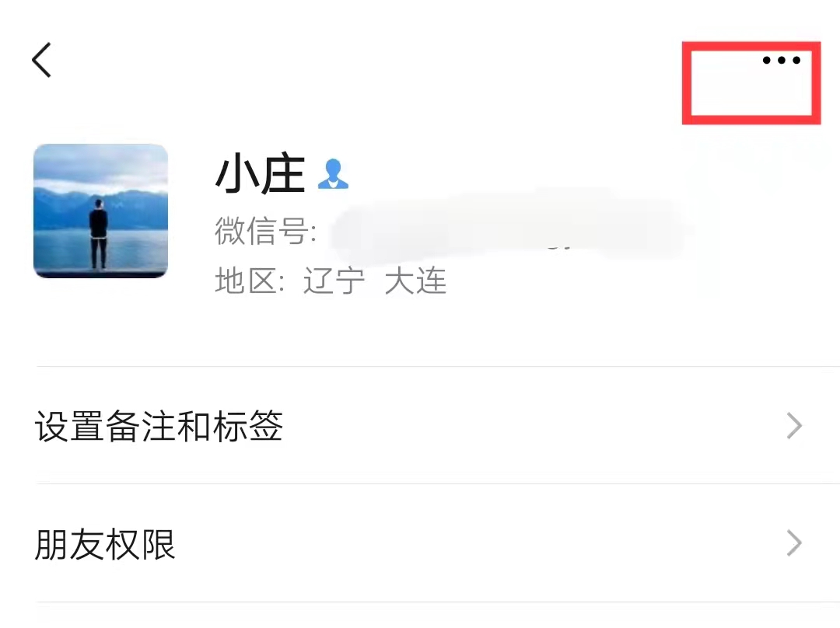840x628 pixels.
Task: Tap the 设置备注和标签 label text
Action: pyautogui.click(x=159, y=426)
